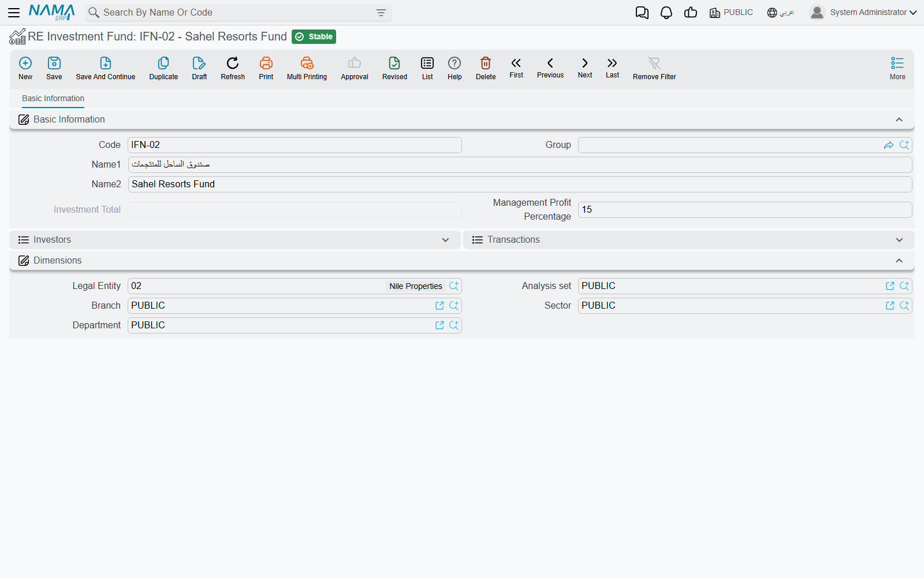The image size is (924, 578).
Task: Mark the record as Revised
Action: click(x=394, y=68)
